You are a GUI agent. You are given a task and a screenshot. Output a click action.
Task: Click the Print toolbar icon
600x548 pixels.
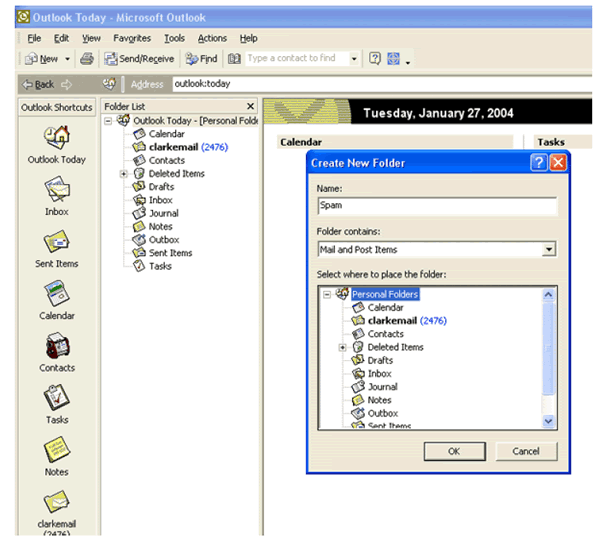[87, 59]
